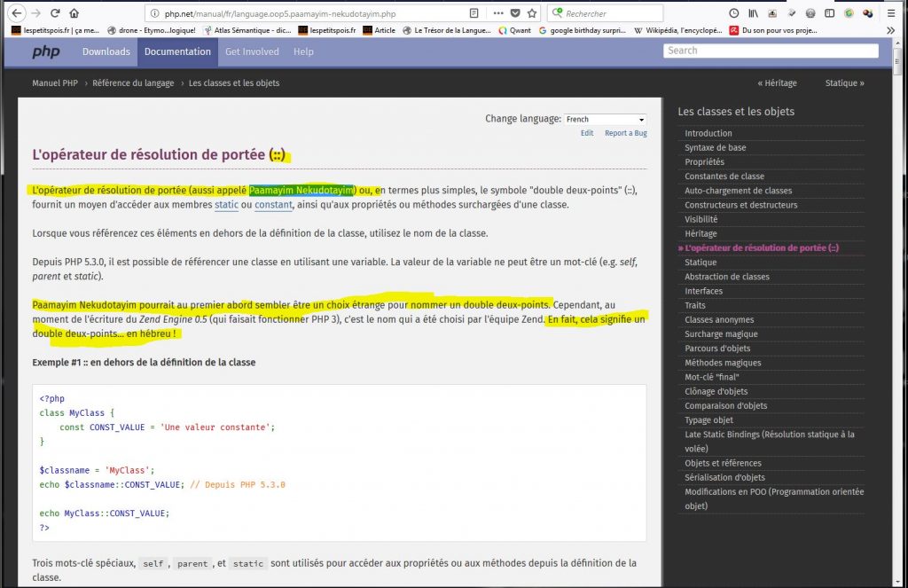The height and width of the screenshot is (588, 908).
Task: Open the Firefox history clock icon
Action: click(x=733, y=13)
